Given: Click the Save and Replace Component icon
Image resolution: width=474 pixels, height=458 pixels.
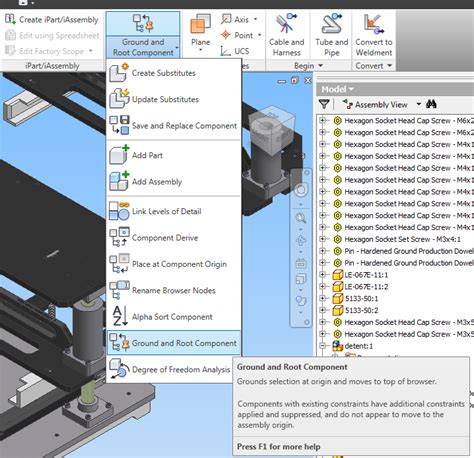Looking at the screenshot, I should tap(119, 125).
